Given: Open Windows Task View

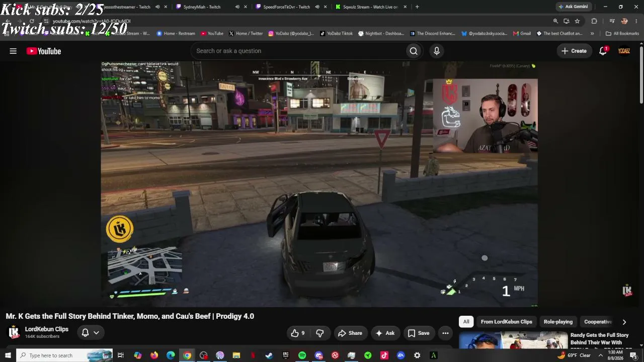Looking at the screenshot, I should click(121, 355).
